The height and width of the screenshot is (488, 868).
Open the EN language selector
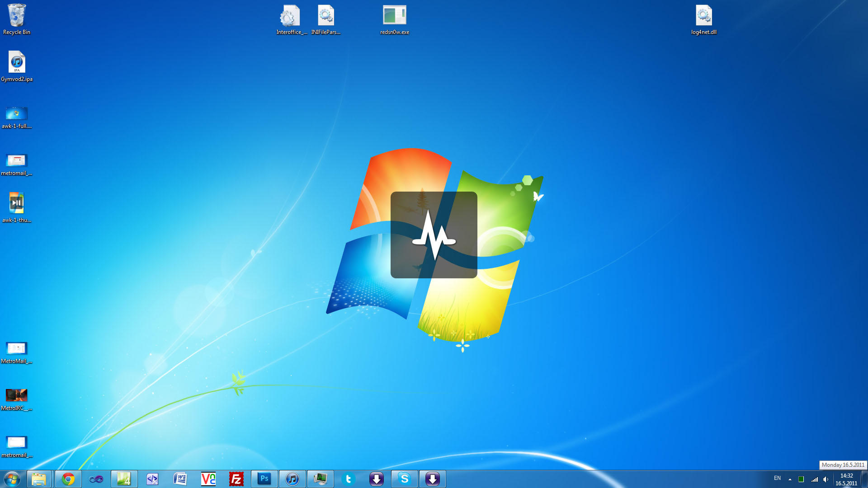click(x=777, y=478)
